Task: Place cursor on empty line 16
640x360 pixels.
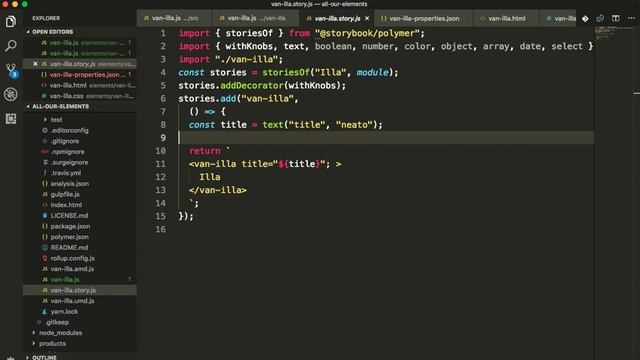Action: [386, 229]
